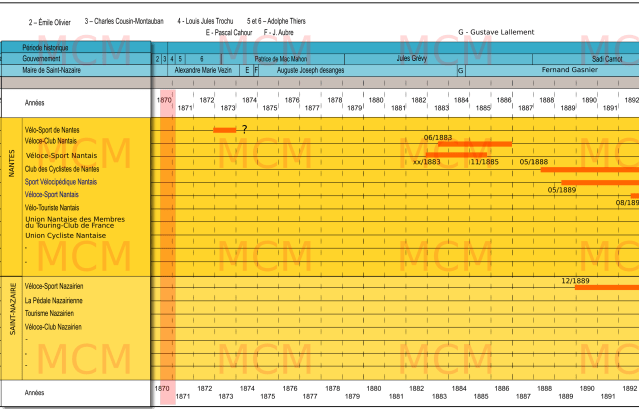Click the 06/1883 date label
The height and width of the screenshot is (409, 639).
[438, 137]
